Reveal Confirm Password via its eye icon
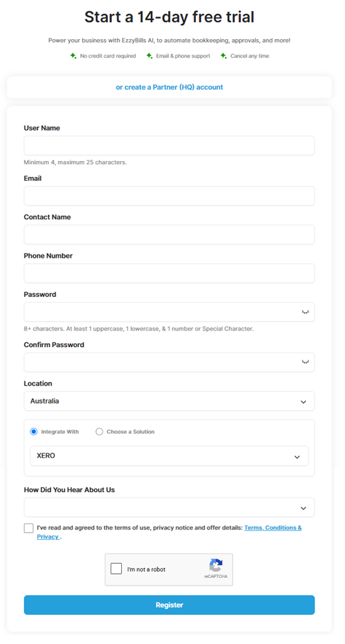 pos(305,362)
